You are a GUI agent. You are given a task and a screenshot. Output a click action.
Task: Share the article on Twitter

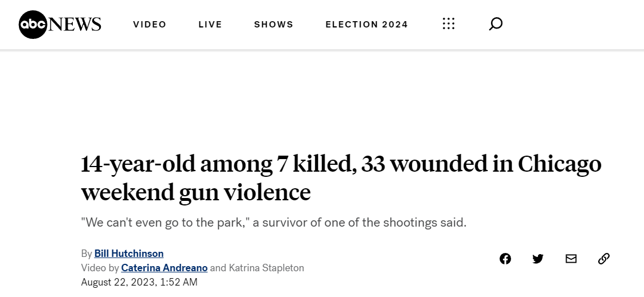point(538,259)
